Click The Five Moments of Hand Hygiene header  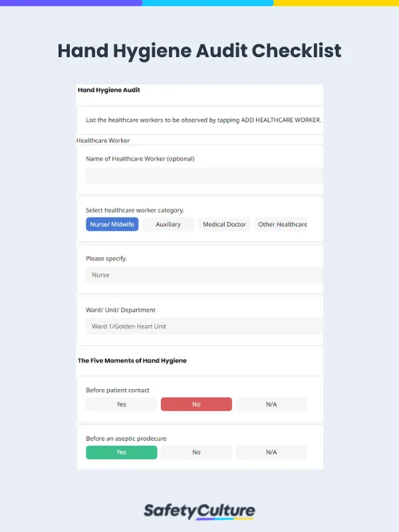(x=132, y=360)
